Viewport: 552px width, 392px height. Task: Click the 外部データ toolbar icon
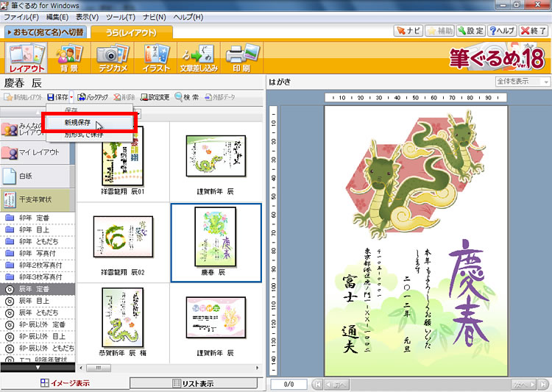click(x=220, y=97)
